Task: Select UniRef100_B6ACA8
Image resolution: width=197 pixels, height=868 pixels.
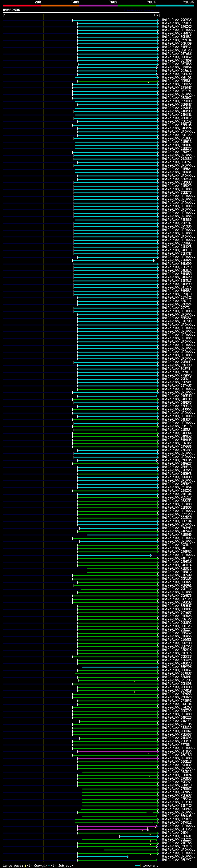Action: (177, 816)
